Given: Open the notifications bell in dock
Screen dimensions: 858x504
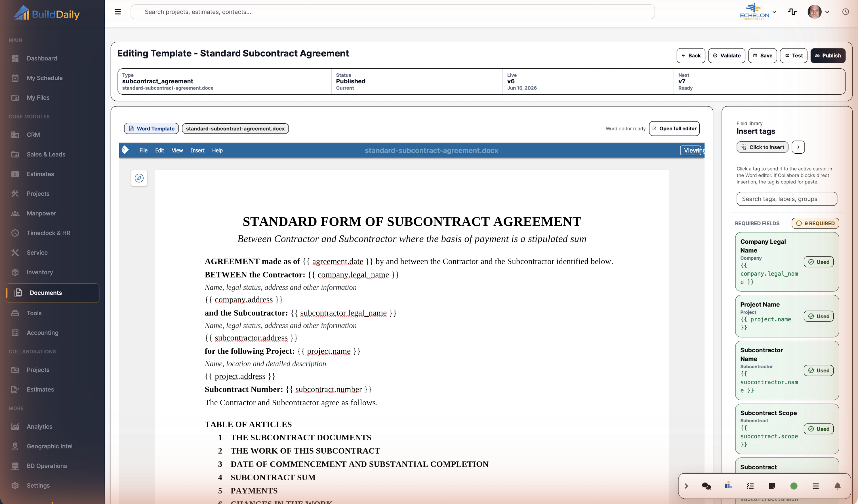Looking at the screenshot, I should pos(837,486).
